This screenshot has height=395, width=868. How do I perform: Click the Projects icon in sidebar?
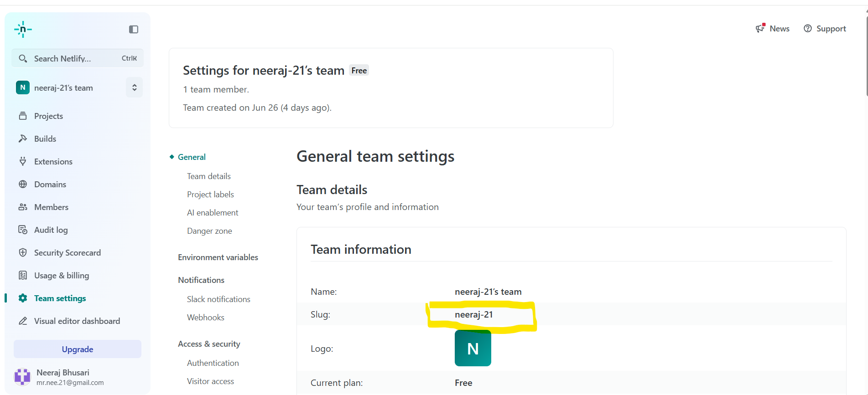pos(23,116)
